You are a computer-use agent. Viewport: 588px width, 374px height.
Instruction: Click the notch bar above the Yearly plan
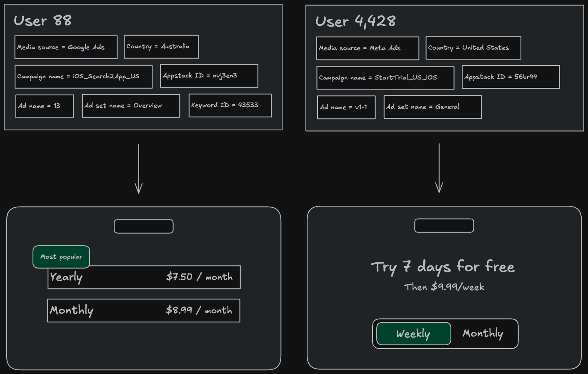[x=144, y=227]
